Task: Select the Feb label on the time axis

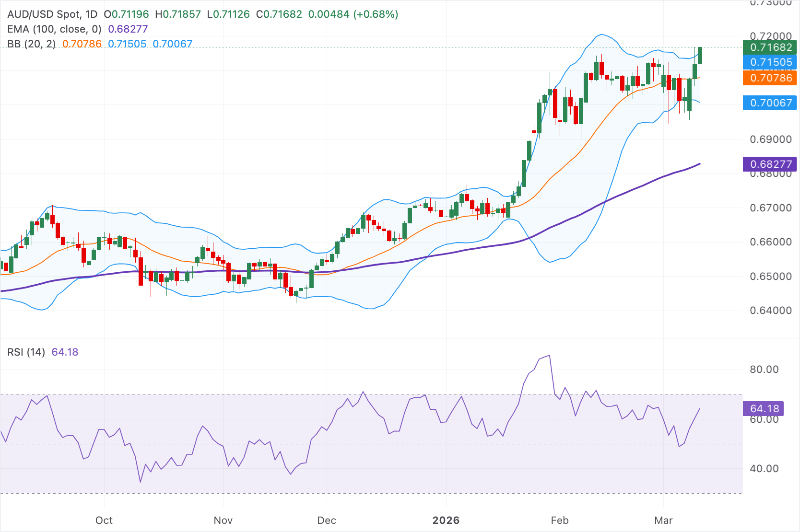Action: coord(559,520)
